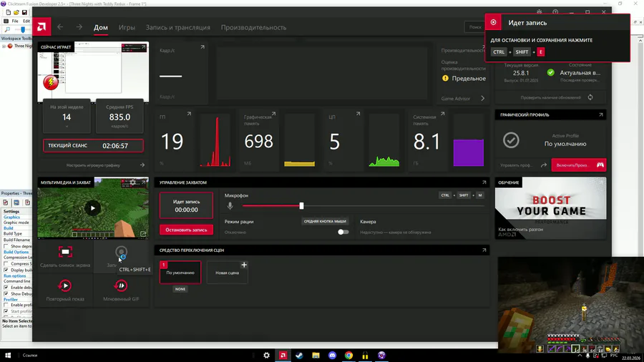The height and width of the screenshot is (362, 644).
Task: Click the Управлять проф… link
Action: [517, 165]
